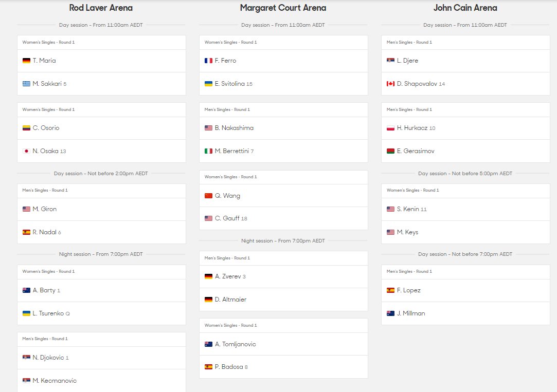
Task: Click John Cain 'Not before 7:00pm AEDT' label
Action: 465,254
